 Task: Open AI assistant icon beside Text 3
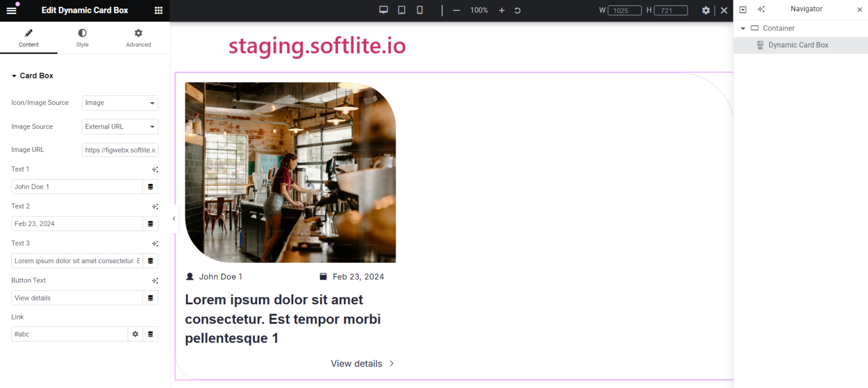(x=155, y=243)
